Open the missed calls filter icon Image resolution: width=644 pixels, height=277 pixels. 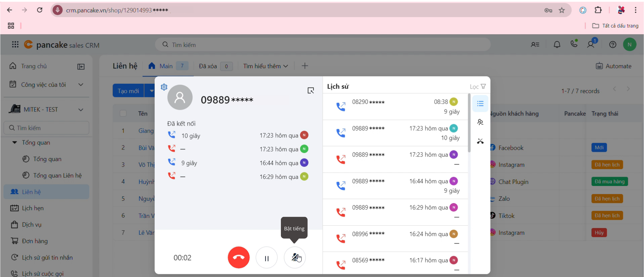point(480,141)
